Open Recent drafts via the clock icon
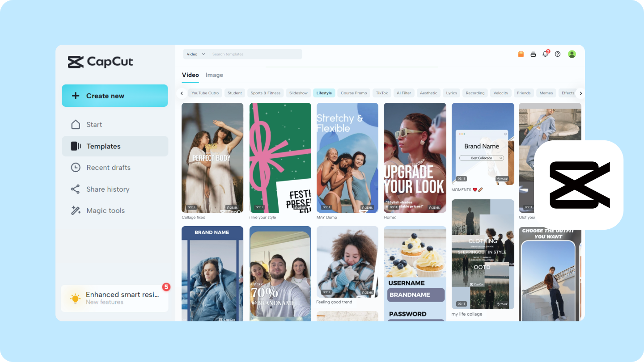 [x=76, y=167]
